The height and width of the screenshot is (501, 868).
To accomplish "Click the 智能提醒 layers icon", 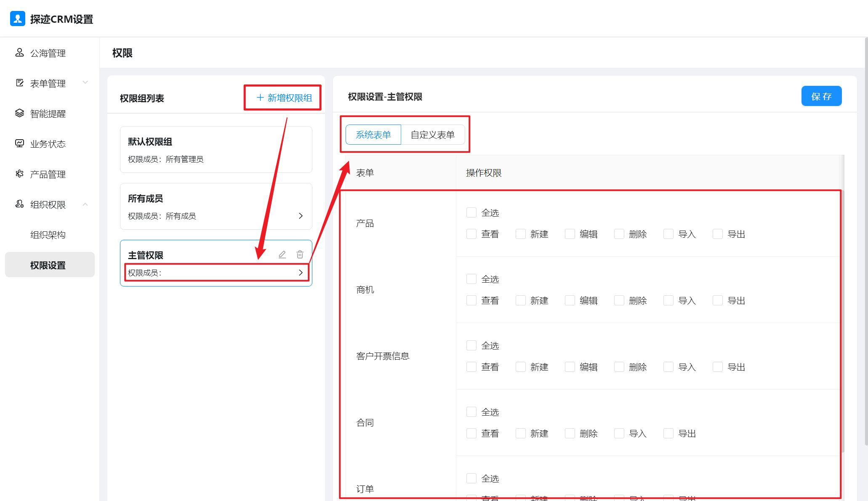I will coord(19,113).
